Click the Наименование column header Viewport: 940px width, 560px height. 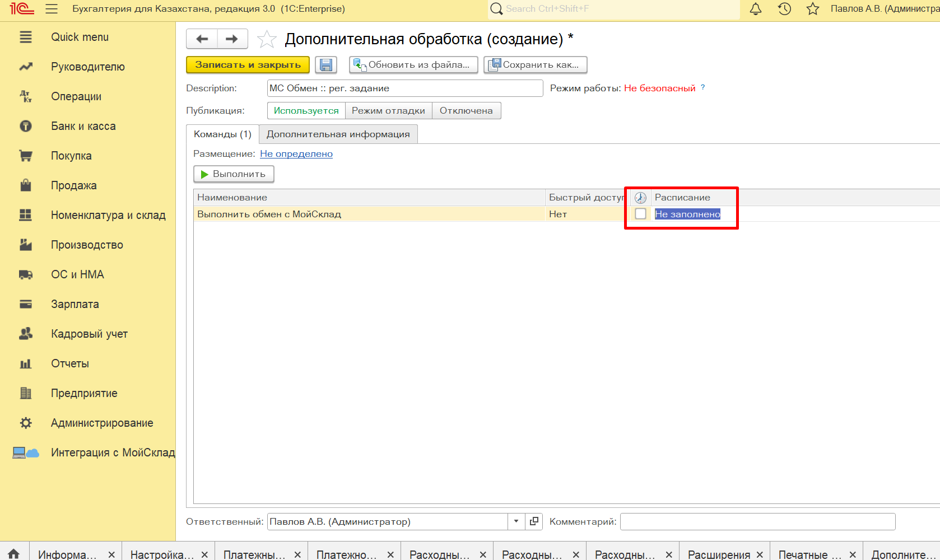pos(369,198)
